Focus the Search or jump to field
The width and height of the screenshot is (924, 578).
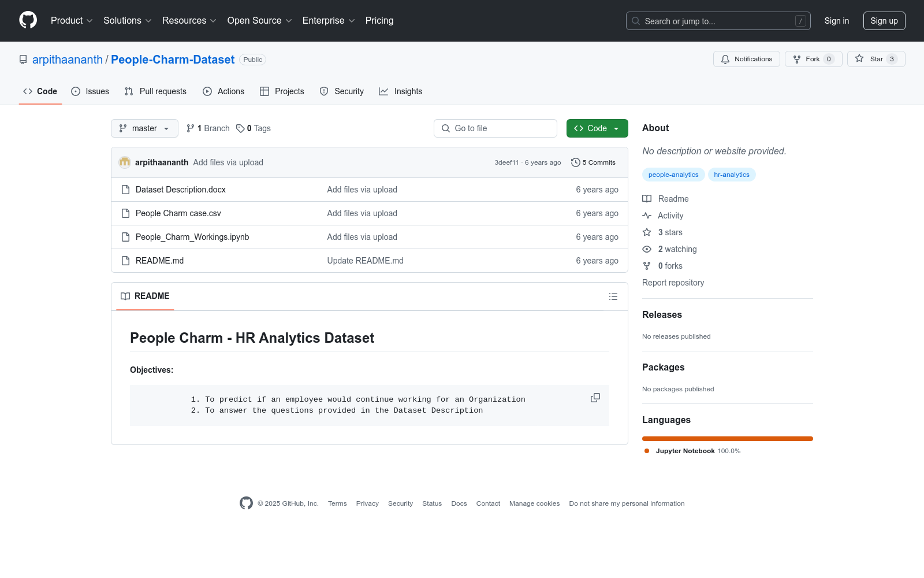[718, 21]
